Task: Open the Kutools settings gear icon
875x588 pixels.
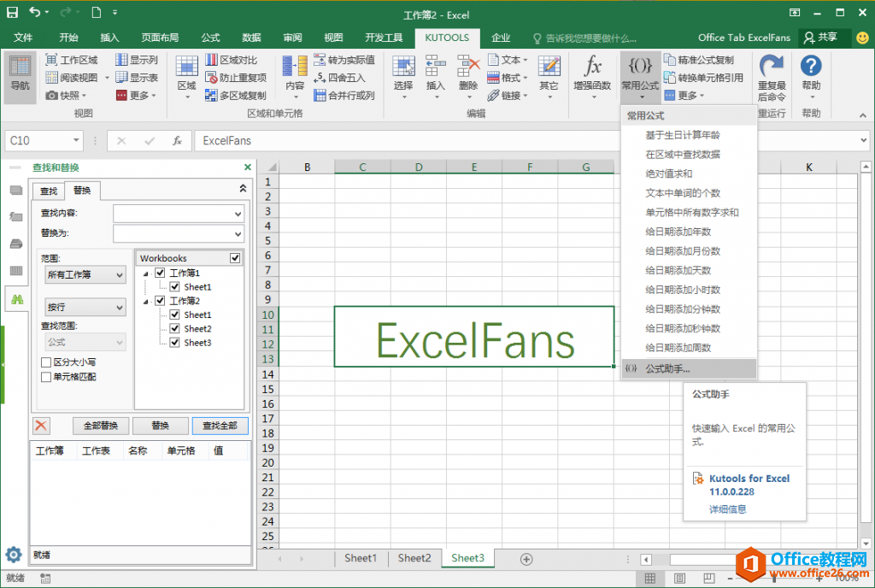Action: coord(14,555)
